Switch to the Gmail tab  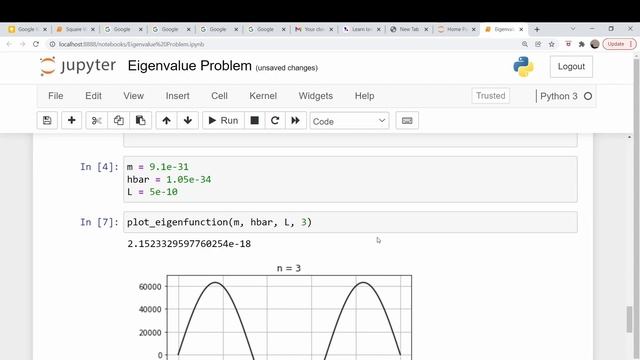click(x=314, y=29)
